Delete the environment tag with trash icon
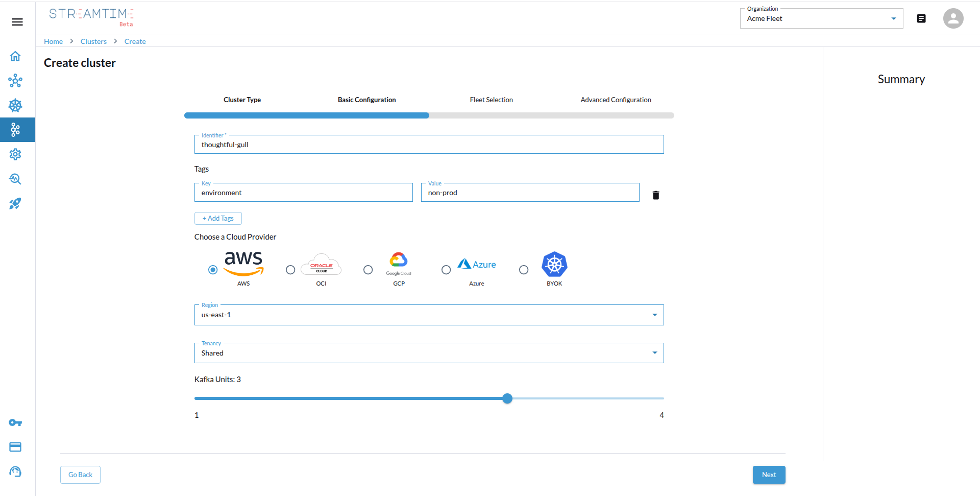The image size is (980, 496). [656, 195]
